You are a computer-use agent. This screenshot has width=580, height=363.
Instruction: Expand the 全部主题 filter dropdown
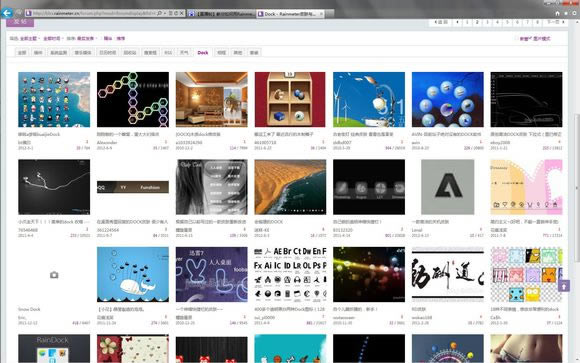(x=30, y=38)
